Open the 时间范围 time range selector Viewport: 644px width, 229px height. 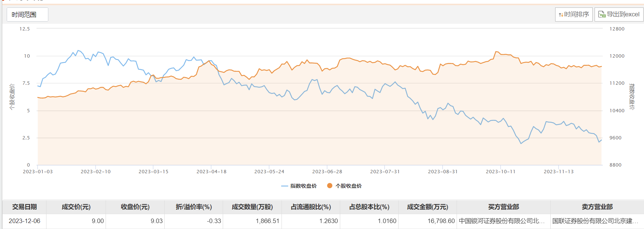coord(27,14)
